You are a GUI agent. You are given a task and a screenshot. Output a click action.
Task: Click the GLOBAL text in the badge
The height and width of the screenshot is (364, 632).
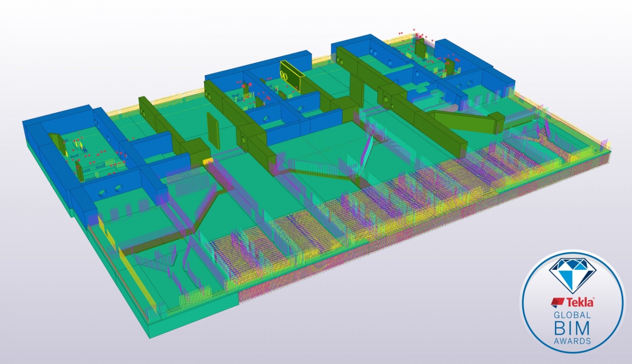pos(572,315)
